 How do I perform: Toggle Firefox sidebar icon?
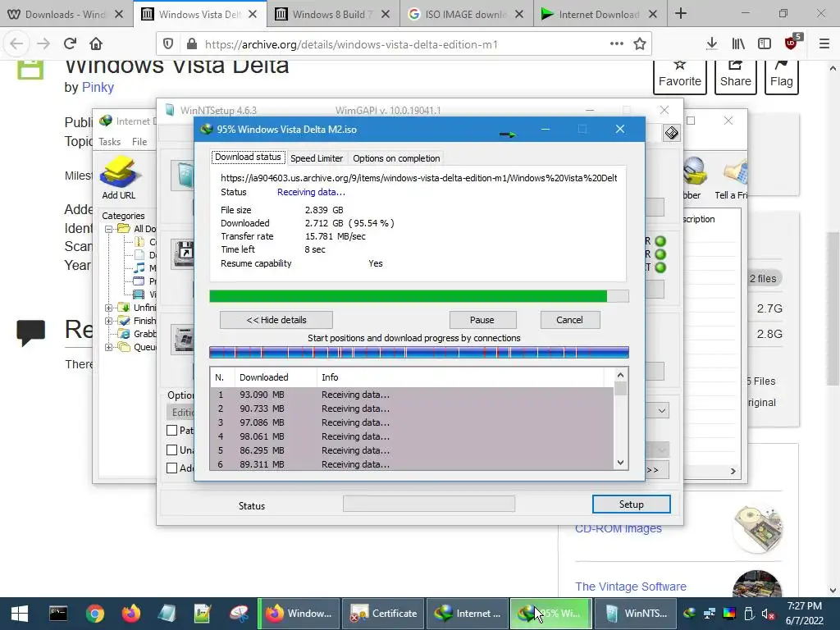point(765,43)
